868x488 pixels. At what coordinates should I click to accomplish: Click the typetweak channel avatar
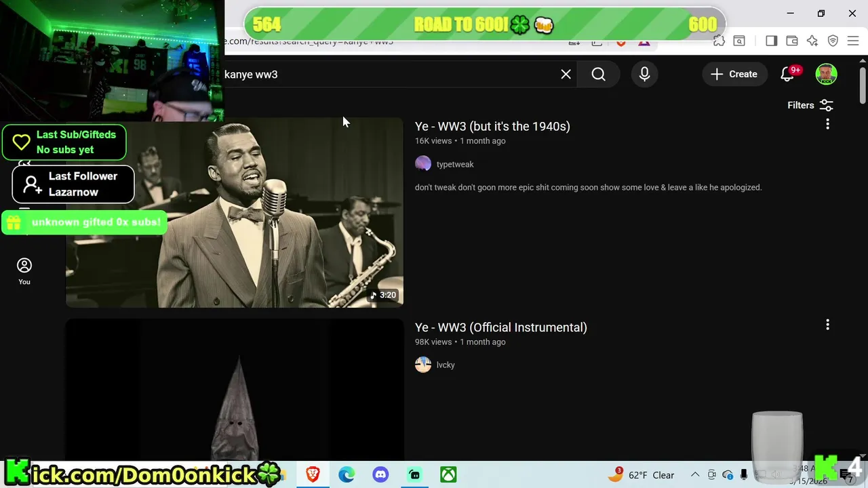423,164
